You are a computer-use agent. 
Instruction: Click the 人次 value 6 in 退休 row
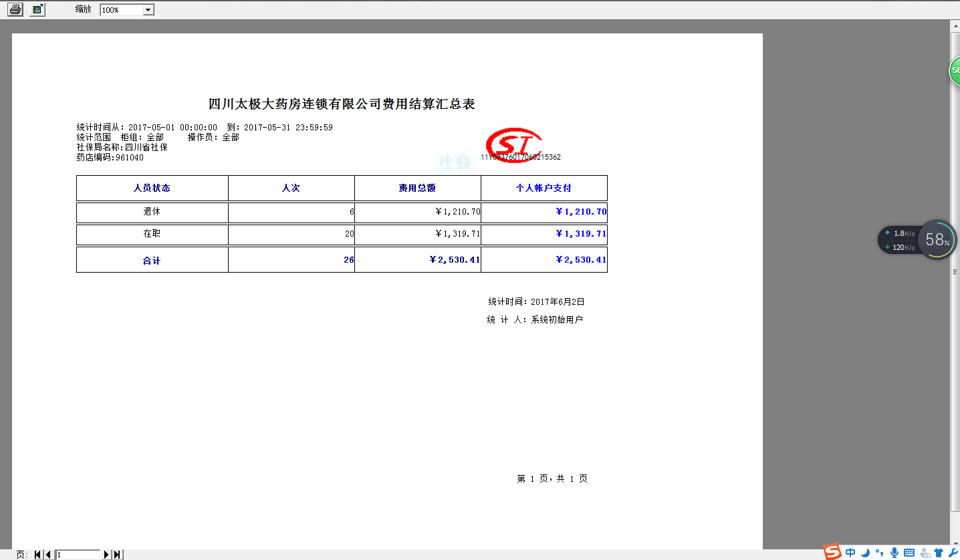[x=291, y=212]
